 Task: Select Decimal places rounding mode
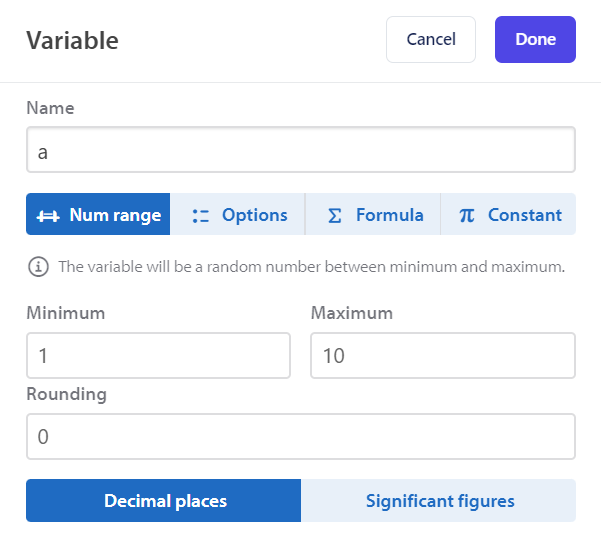(164, 500)
